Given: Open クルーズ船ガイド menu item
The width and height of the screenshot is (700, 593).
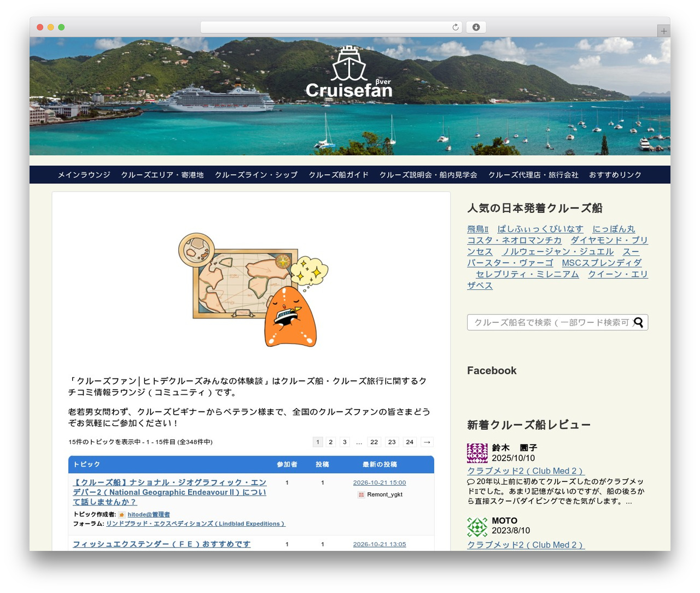Looking at the screenshot, I should click(339, 175).
